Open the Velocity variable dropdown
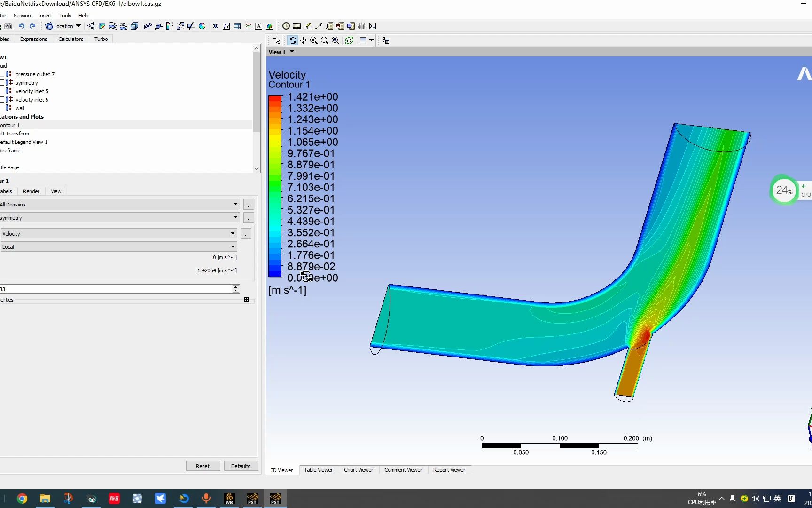The width and height of the screenshot is (812, 508). tap(233, 233)
